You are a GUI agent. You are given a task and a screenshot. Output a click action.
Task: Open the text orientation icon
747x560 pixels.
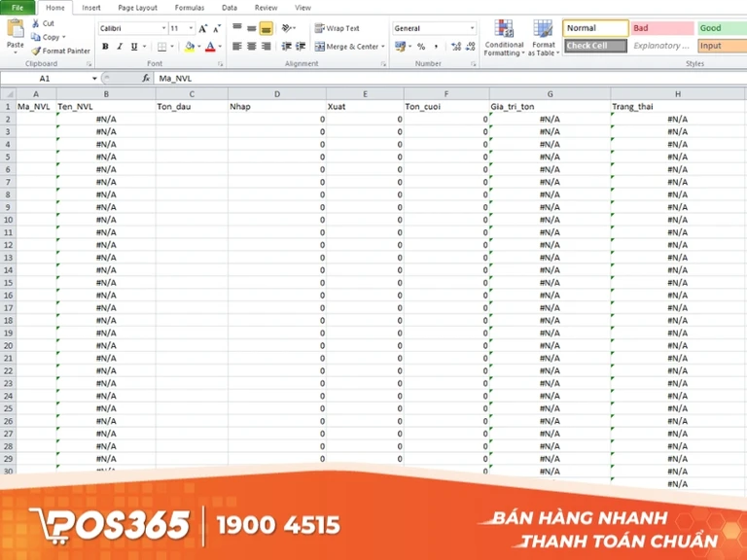coord(287,28)
